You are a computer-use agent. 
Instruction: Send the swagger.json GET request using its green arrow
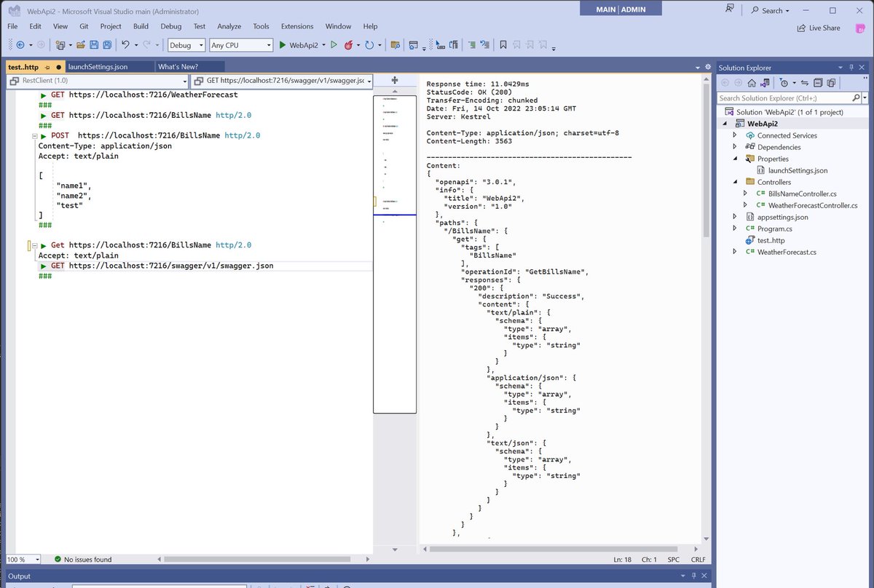point(44,266)
